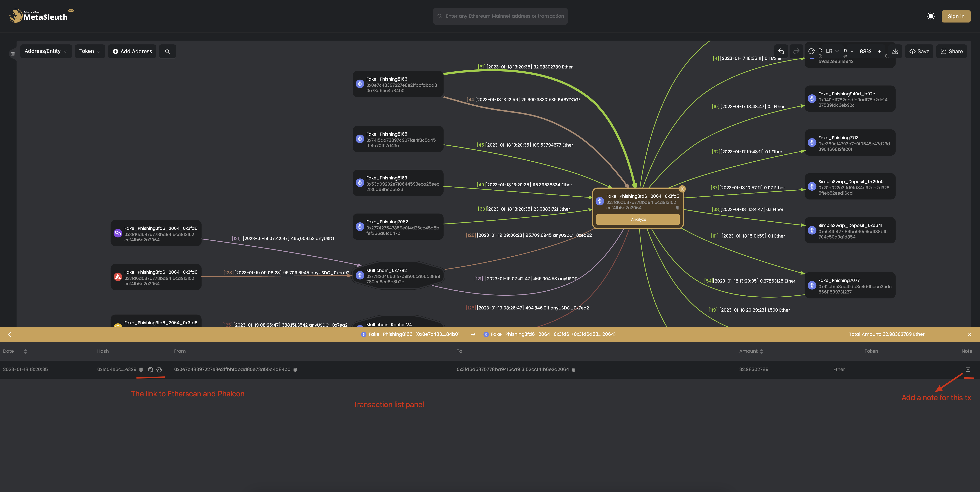Click edge label 1,500 Ether
The width and height of the screenshot is (980, 492).
point(749,310)
